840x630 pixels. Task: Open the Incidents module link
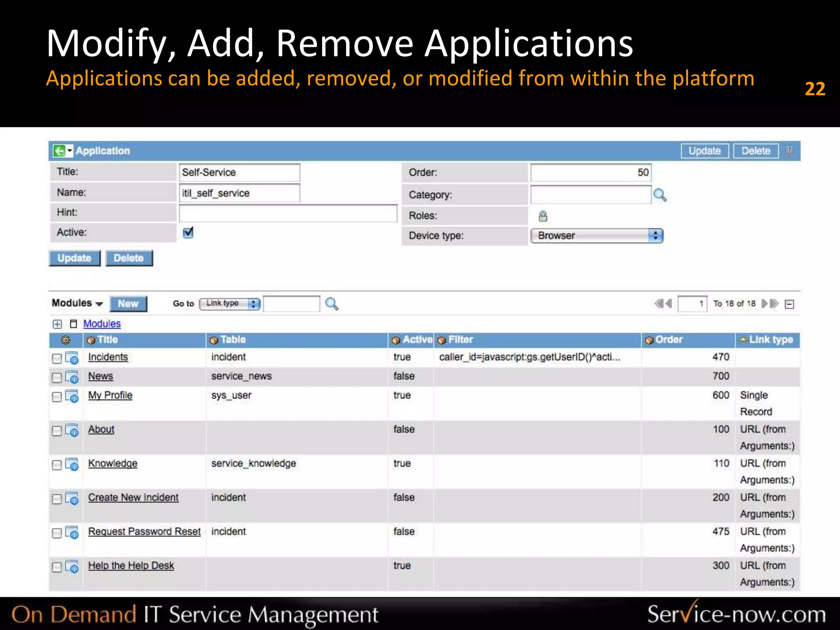108,357
